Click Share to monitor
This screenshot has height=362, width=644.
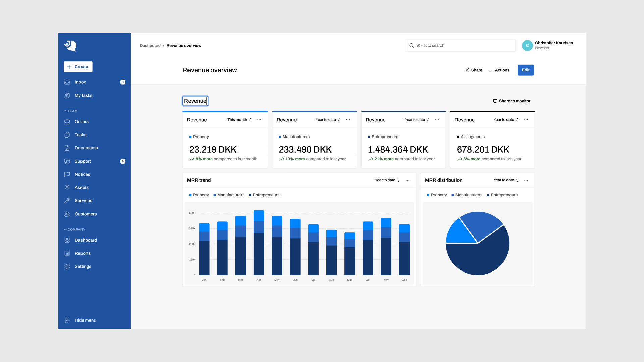(512, 101)
